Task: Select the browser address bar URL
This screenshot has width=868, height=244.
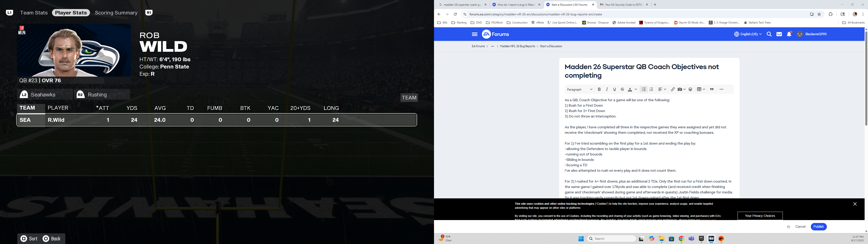Action: pos(536,14)
